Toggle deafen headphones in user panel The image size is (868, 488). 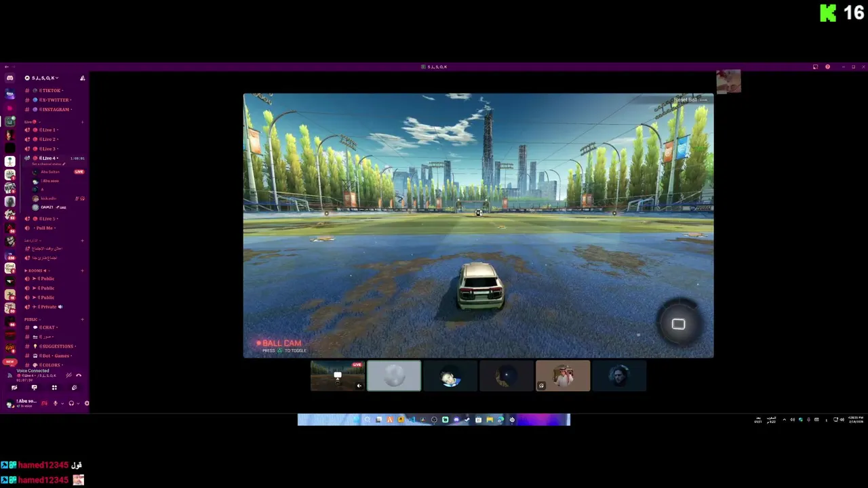[71, 403]
